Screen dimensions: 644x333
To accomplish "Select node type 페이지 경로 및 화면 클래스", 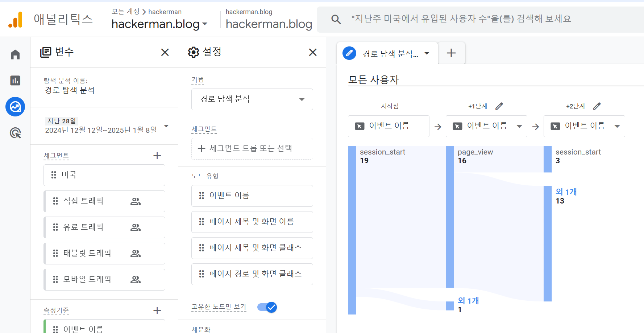I will [252, 274].
